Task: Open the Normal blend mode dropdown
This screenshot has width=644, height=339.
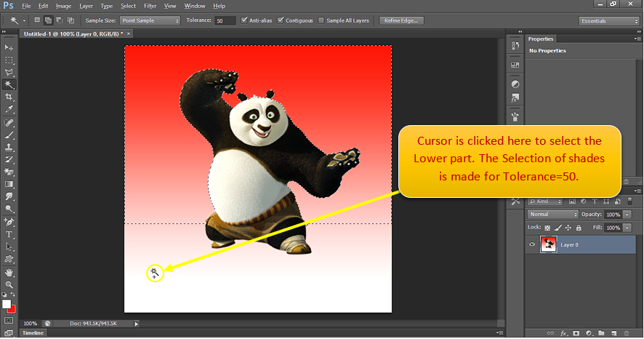Action: pos(553,215)
